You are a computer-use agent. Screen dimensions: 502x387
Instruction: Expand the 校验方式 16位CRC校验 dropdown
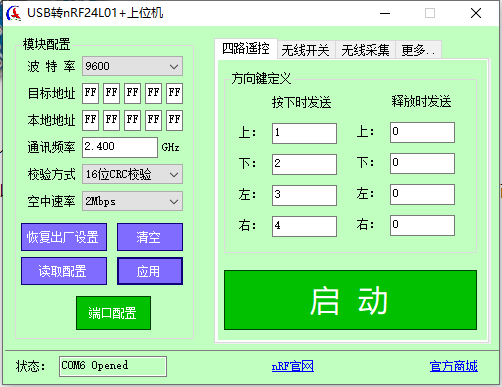[x=132, y=174]
